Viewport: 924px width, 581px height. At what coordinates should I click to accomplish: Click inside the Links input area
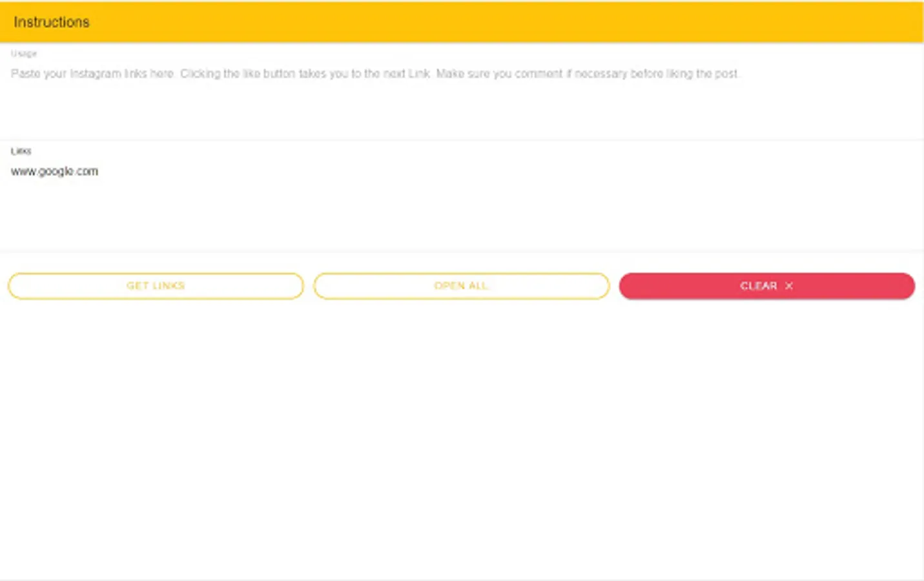(x=258, y=194)
